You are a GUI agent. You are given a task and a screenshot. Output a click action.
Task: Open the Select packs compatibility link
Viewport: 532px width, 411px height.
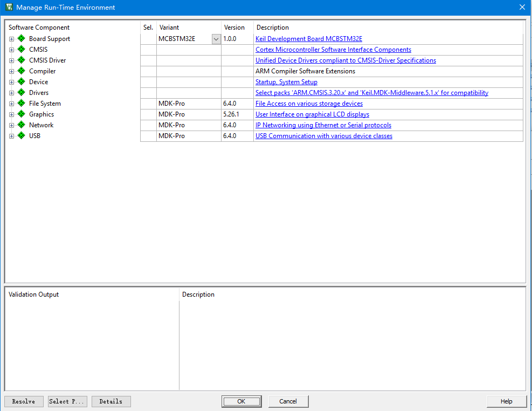point(372,93)
